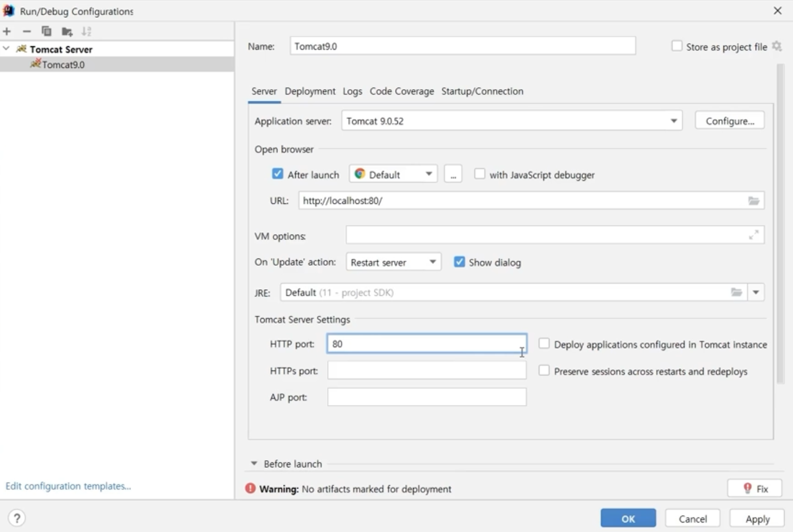Click the VM options input field
793x532 pixels.
(x=555, y=235)
